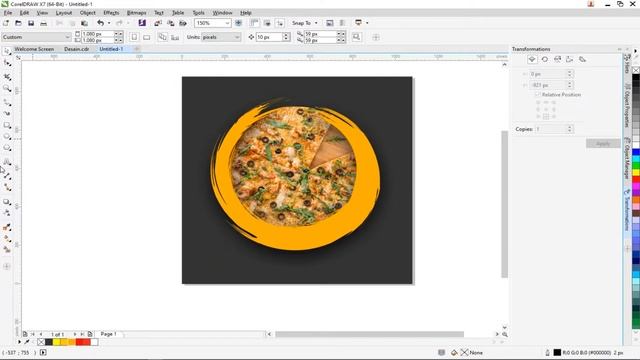Select the Interactive Fill tool
The image size is (640, 360).
pos(7,239)
